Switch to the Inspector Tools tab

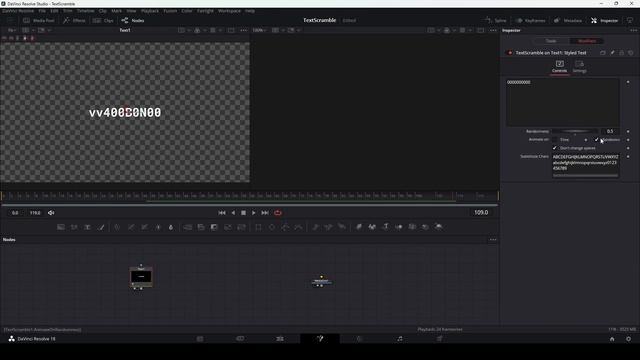tap(551, 41)
